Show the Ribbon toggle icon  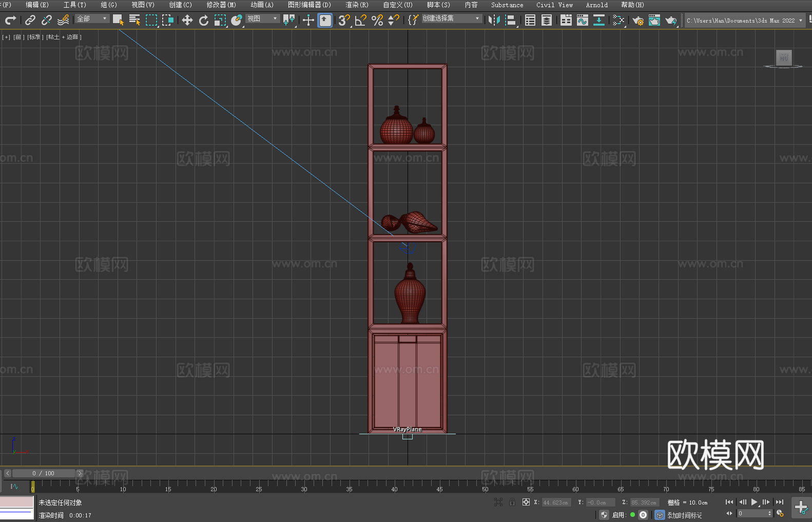[x=566, y=20]
